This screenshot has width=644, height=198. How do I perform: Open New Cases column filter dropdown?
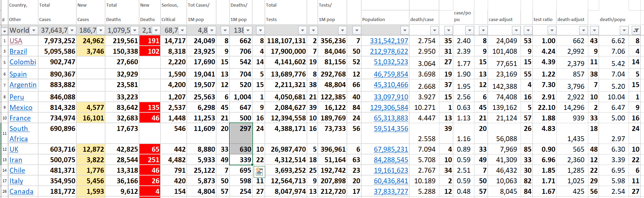[x=101, y=31]
